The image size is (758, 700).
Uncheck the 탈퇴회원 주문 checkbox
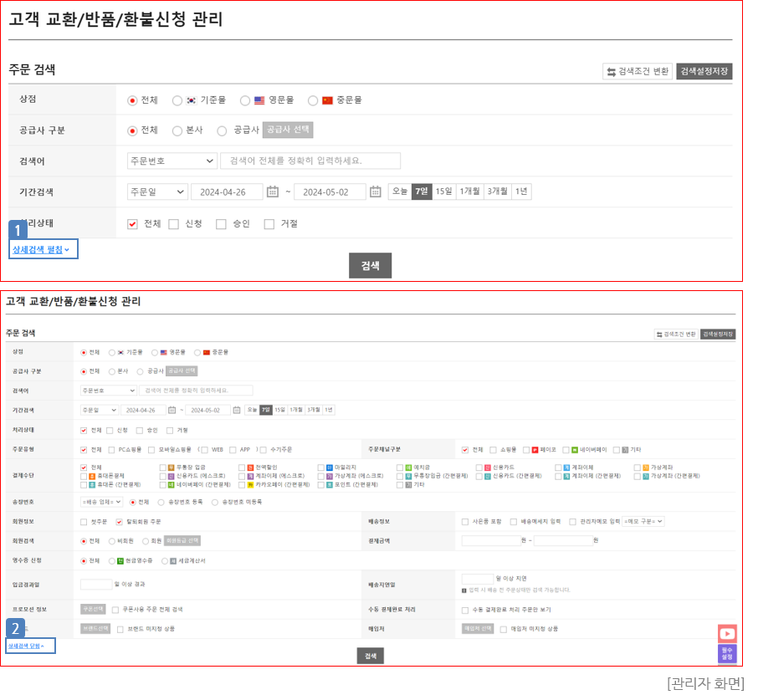119,522
